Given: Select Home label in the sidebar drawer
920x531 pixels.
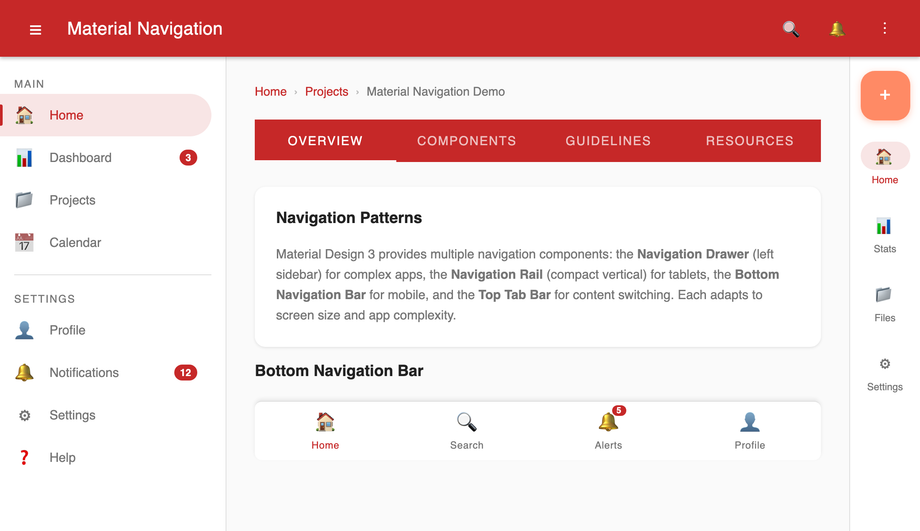Looking at the screenshot, I should click(66, 115).
